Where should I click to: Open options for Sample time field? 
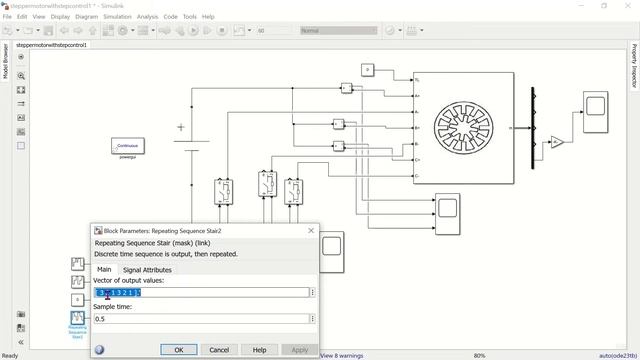313,319
